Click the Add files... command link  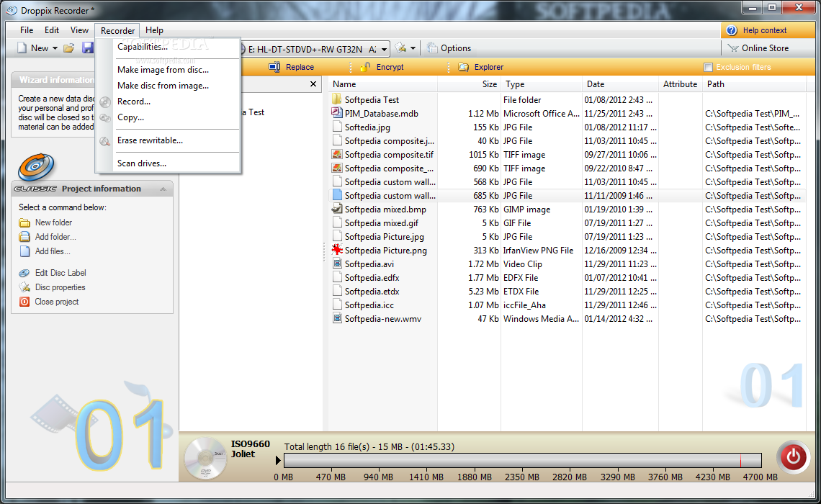[53, 251]
